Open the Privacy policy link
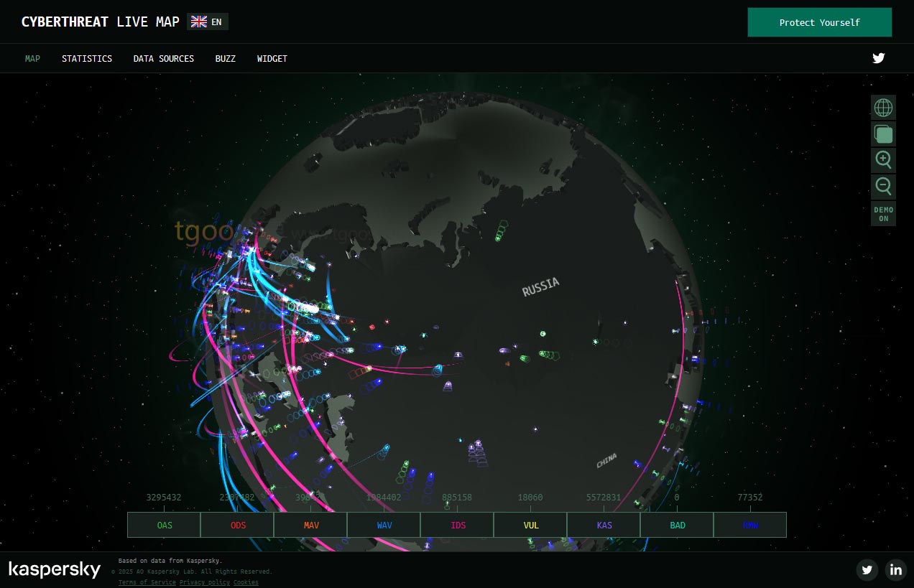The image size is (914, 588). (x=205, y=582)
